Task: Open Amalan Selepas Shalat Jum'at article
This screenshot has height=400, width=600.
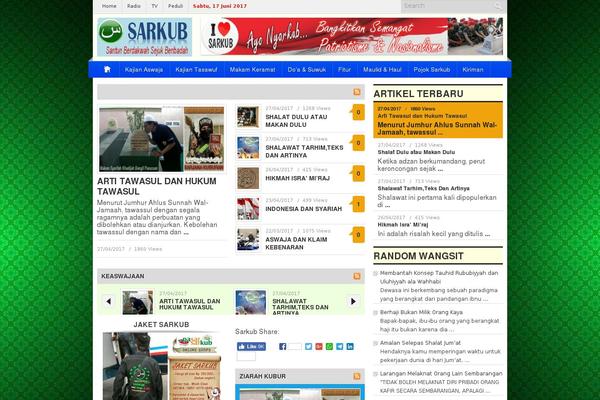Action: (420, 343)
